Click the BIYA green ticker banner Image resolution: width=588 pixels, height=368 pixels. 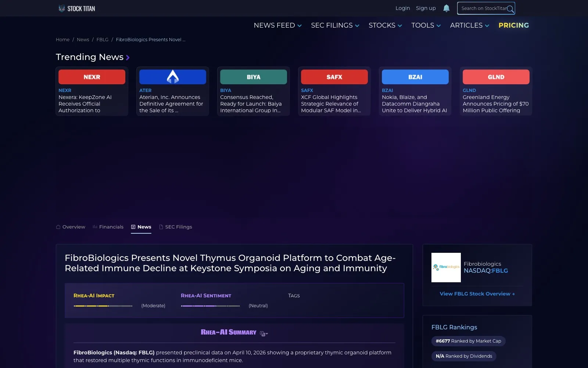[254, 77]
